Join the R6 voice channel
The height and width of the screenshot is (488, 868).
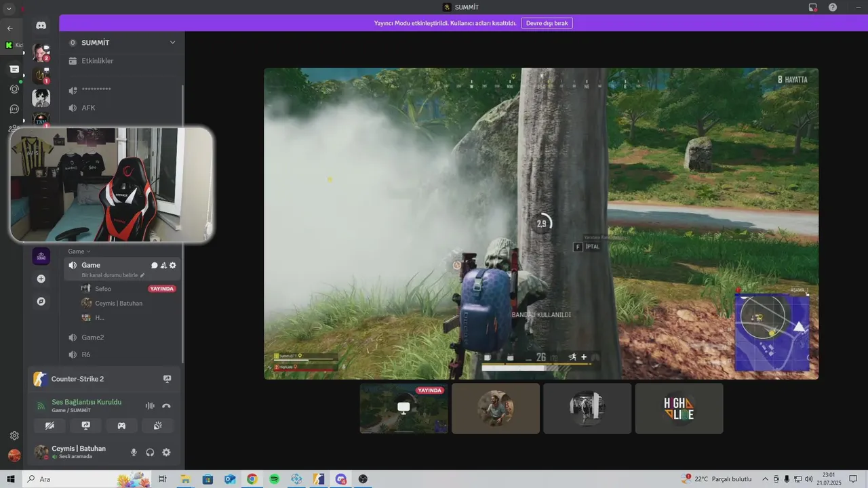click(86, 354)
